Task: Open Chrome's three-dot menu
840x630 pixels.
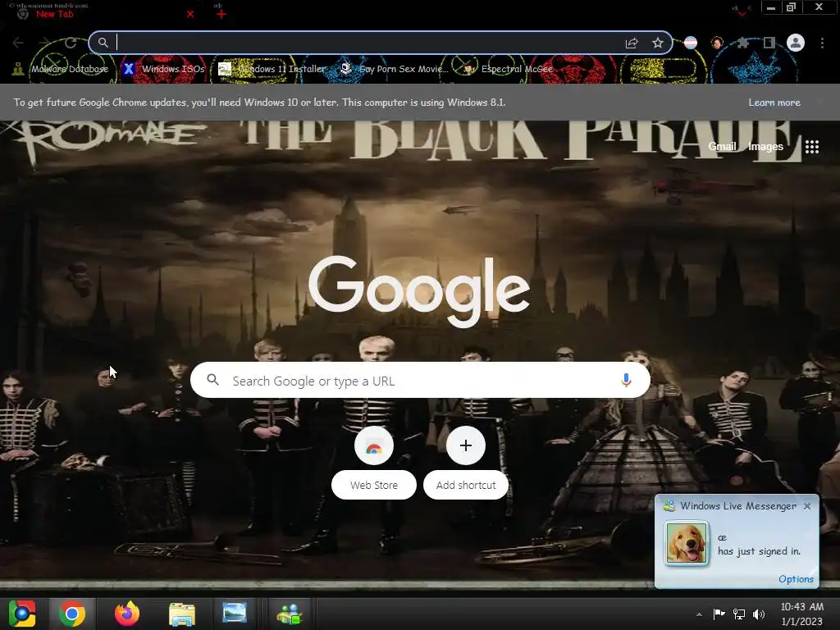Action: pos(822,43)
